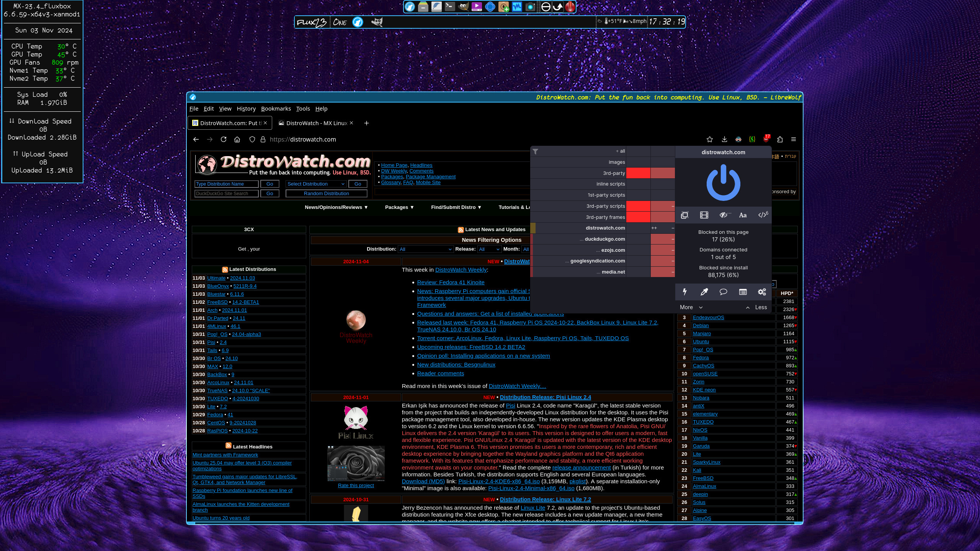Screen dimensions: 980x551
Task: Go to the browser home page icon
Action: click(237, 139)
